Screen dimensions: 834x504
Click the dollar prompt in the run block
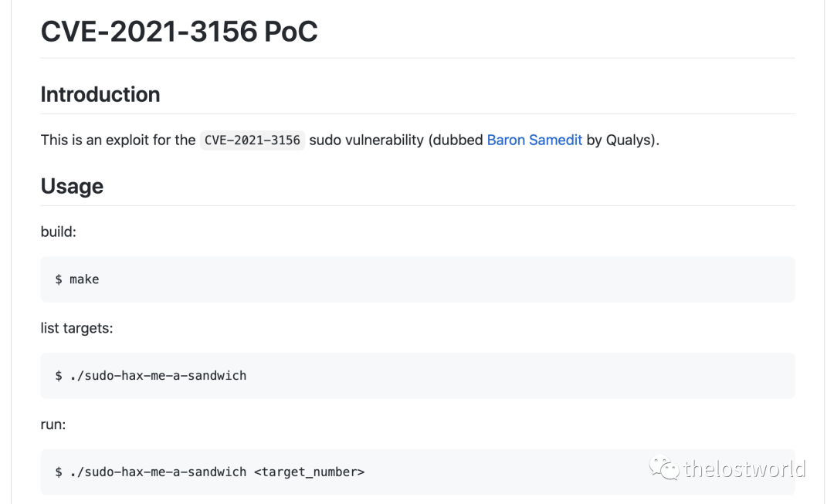pyautogui.click(x=59, y=472)
